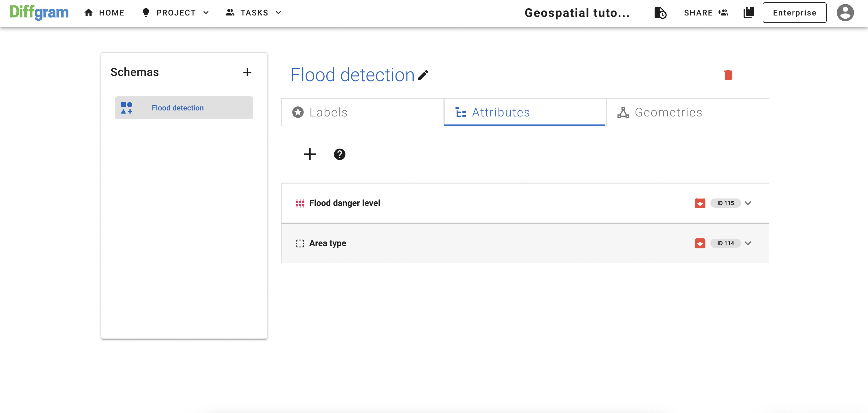Click the Schemas panel heading
Image resolution: width=868 pixels, height=413 pixels.
pos(134,72)
